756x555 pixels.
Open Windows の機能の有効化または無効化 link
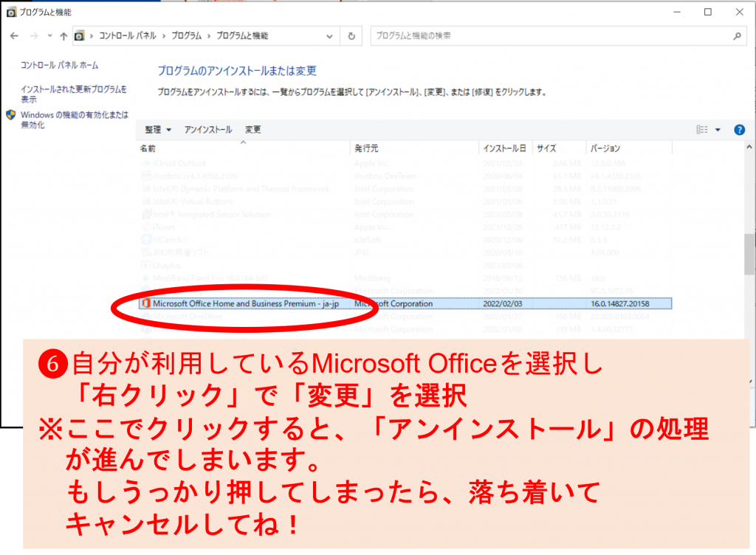tap(75, 120)
